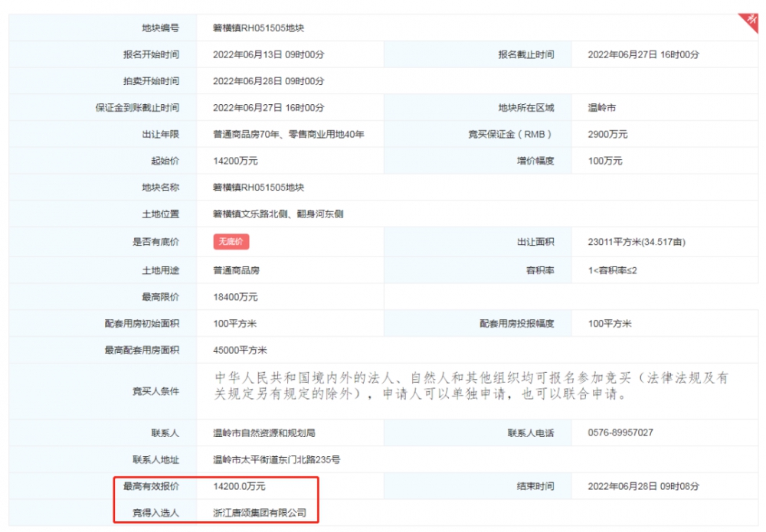Click the 结束时间 label

[x=535, y=486]
